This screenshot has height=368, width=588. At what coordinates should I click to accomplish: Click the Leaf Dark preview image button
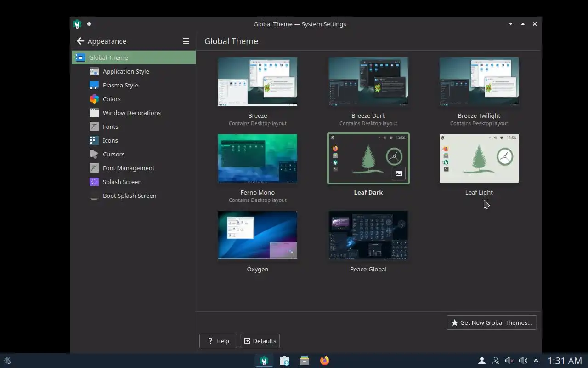399,173
